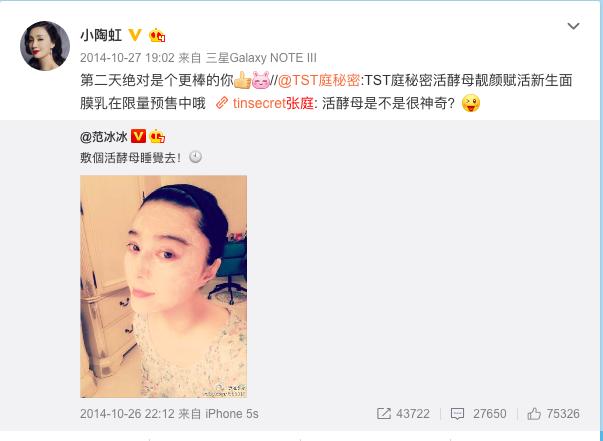Open the tinsecret张庭 attached link
Viewport: 603px width, 441px height.
pos(273,103)
